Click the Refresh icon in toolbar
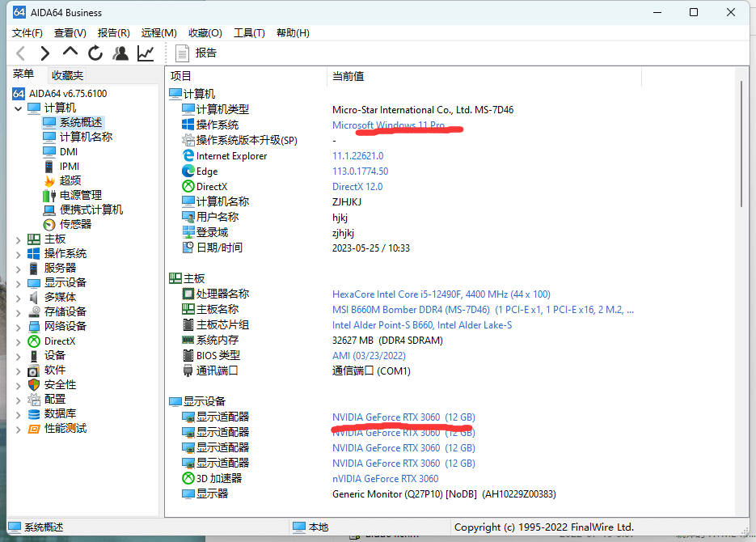Image resolution: width=756 pixels, height=542 pixels. point(95,53)
